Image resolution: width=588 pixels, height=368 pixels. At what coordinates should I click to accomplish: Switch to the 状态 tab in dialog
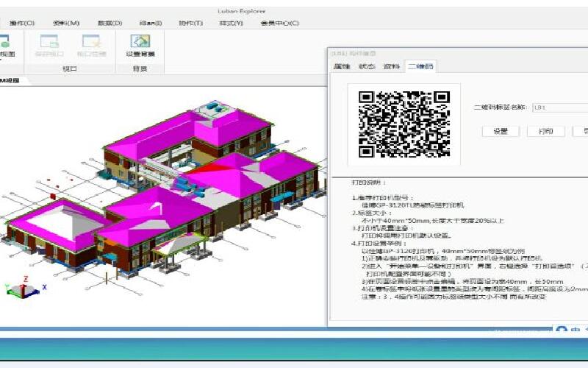pos(367,66)
